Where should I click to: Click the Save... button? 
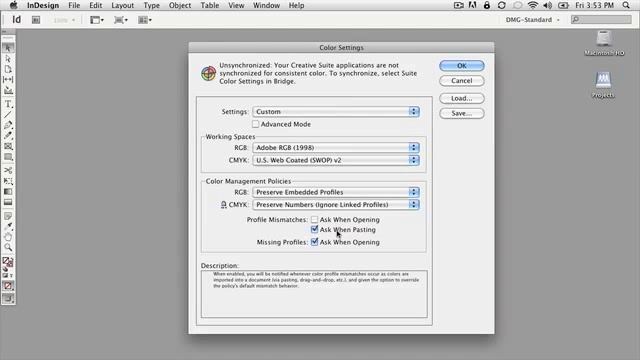(462, 113)
